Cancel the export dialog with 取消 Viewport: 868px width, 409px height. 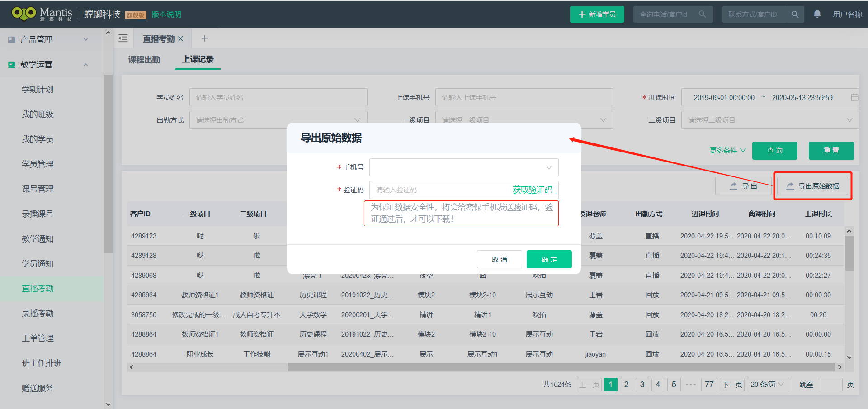click(x=500, y=259)
